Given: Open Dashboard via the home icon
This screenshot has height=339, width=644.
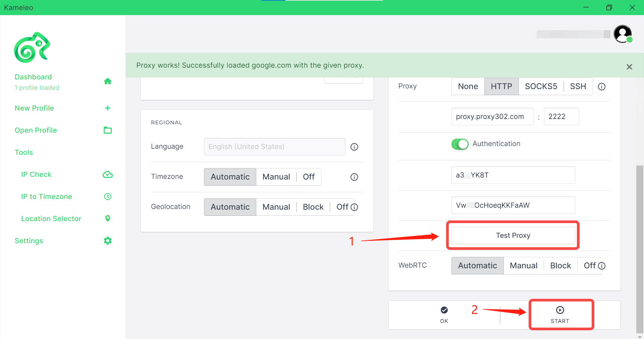Looking at the screenshot, I should coord(108,81).
